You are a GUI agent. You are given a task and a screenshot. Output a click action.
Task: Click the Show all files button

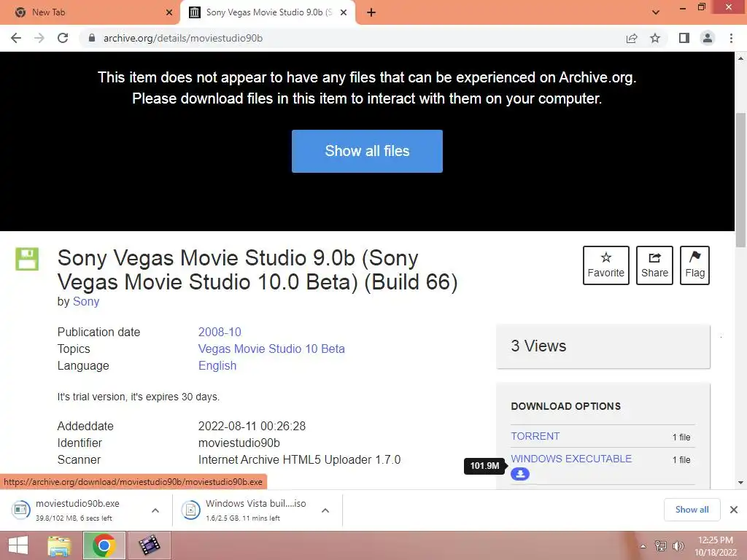pyautogui.click(x=367, y=151)
